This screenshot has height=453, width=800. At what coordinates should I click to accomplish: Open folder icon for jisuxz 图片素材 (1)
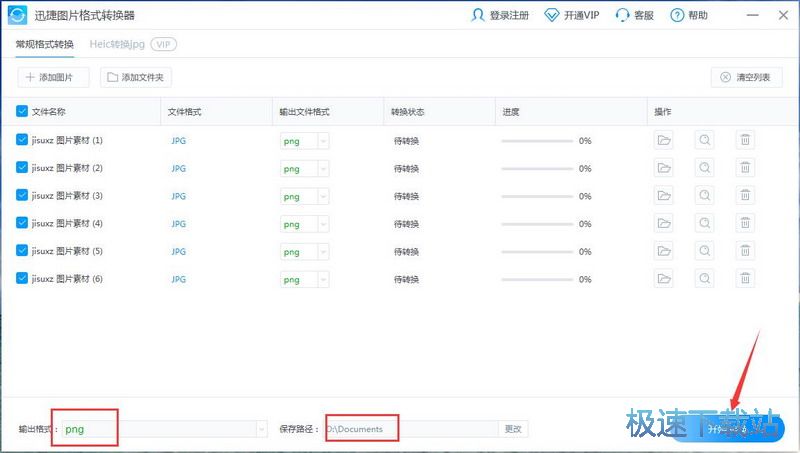664,140
